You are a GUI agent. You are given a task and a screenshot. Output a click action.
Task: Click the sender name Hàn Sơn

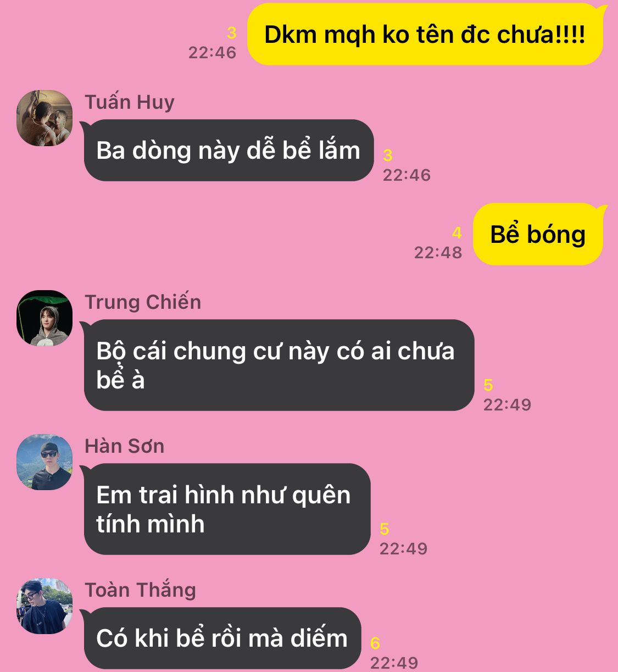click(125, 446)
